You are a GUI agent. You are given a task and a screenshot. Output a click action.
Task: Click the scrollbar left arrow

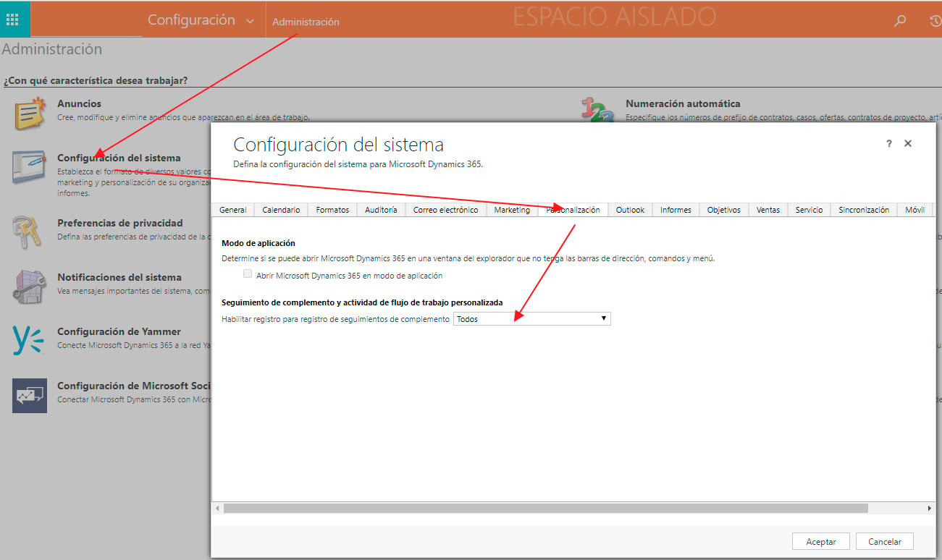point(218,509)
